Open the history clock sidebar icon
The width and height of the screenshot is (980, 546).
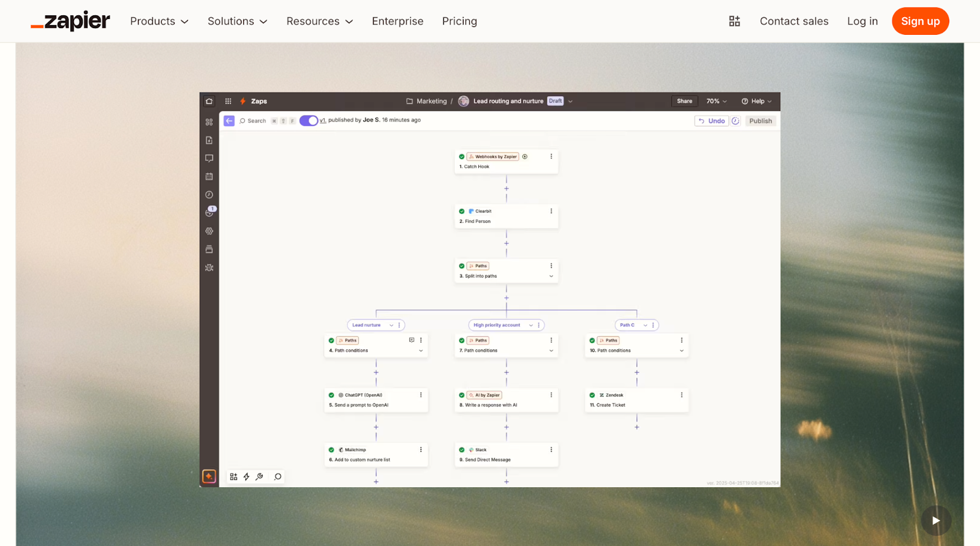(x=209, y=195)
